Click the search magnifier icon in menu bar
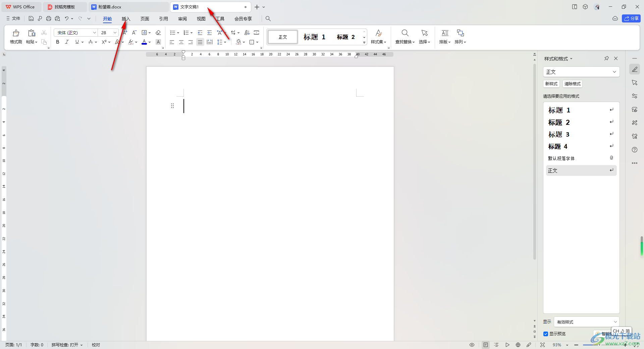The width and height of the screenshot is (644, 349). pos(268,18)
